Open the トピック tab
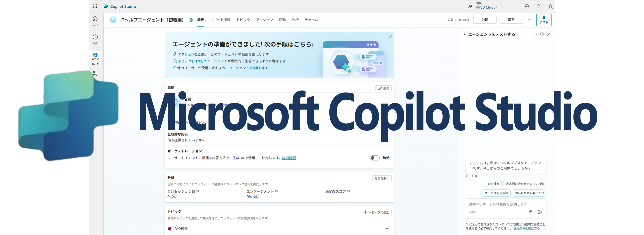The image size is (644, 235). tap(244, 20)
